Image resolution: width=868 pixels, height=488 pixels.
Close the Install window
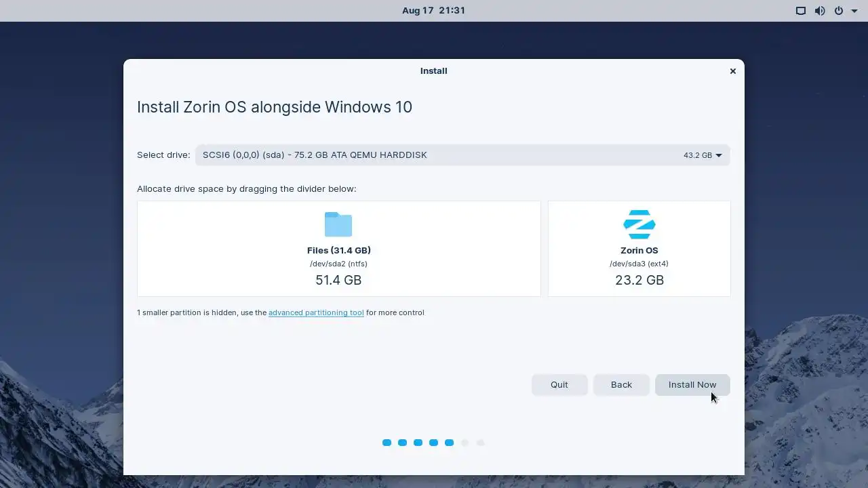732,71
